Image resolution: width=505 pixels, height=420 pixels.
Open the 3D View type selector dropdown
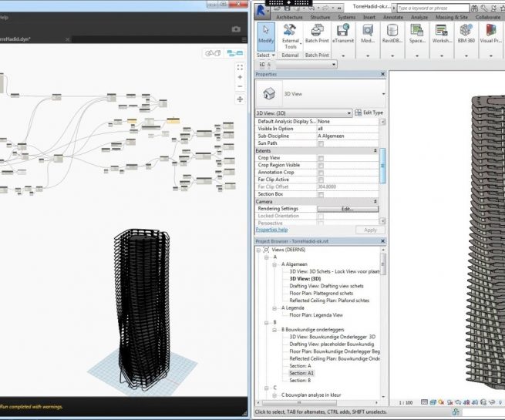[x=383, y=95]
